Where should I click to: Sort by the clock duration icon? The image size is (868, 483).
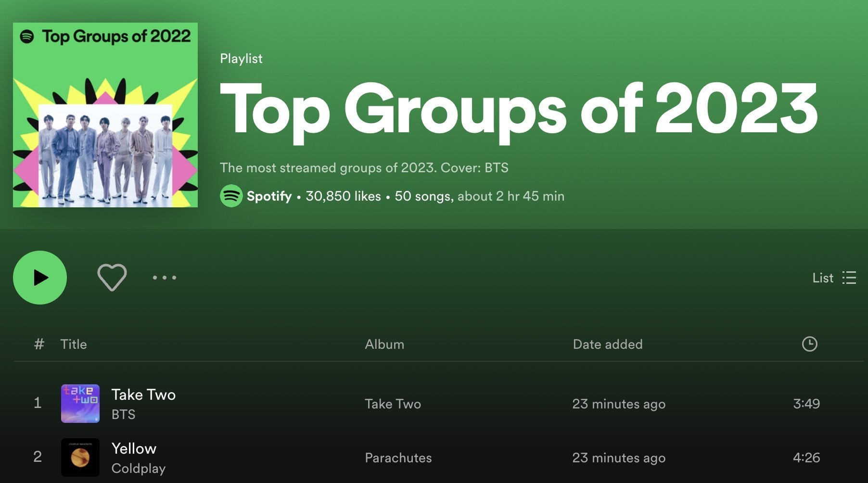click(810, 344)
